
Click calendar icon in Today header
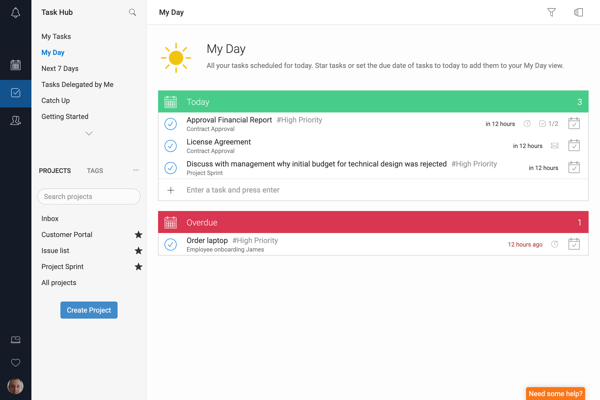[x=171, y=102]
